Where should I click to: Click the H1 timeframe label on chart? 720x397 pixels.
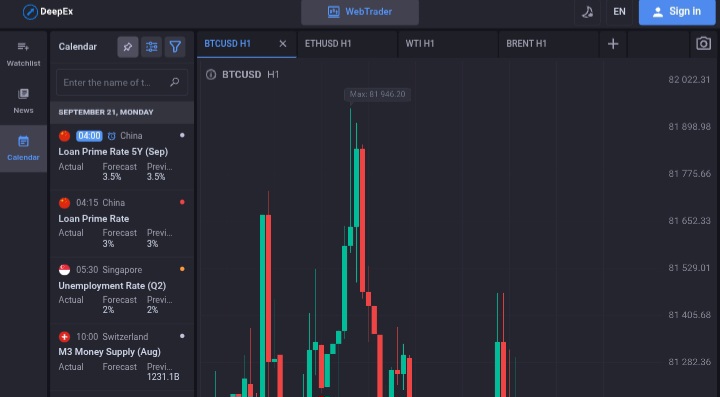pyautogui.click(x=273, y=74)
